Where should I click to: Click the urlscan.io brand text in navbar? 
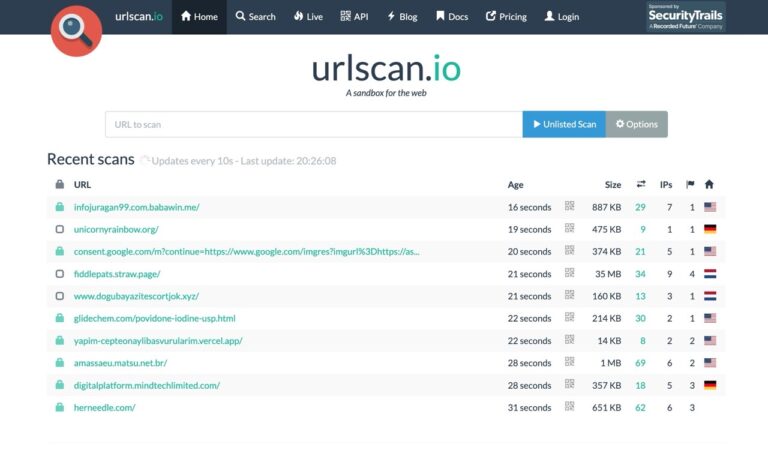pos(139,17)
